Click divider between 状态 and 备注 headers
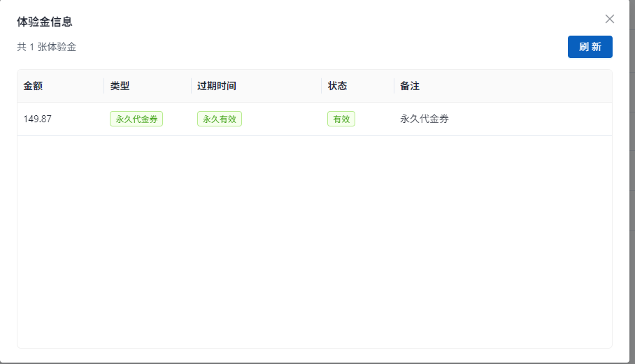 pos(394,86)
